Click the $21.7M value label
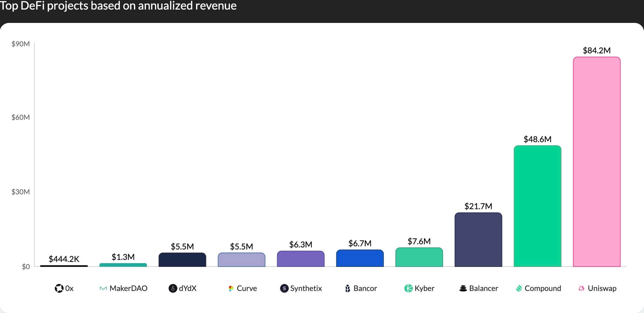This screenshot has width=644, height=313. [478, 206]
